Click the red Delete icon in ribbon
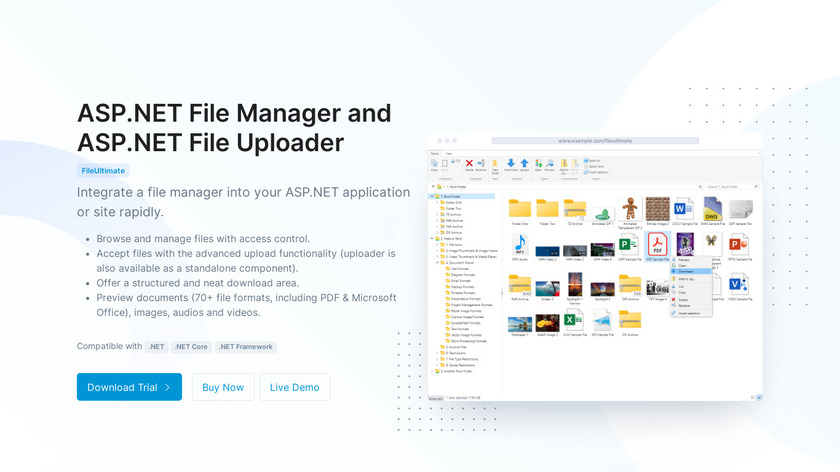 pos(469,164)
